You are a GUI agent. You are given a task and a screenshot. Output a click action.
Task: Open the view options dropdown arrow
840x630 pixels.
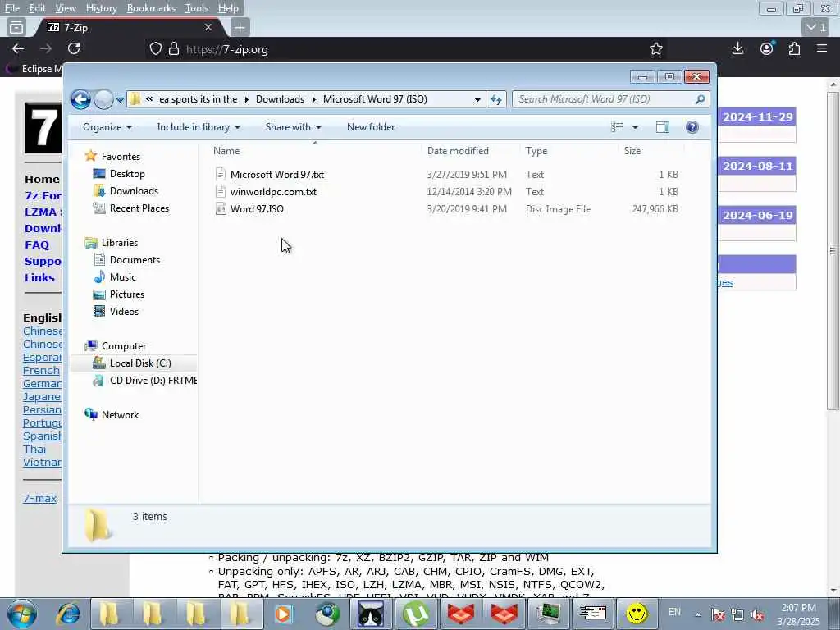[x=635, y=127]
